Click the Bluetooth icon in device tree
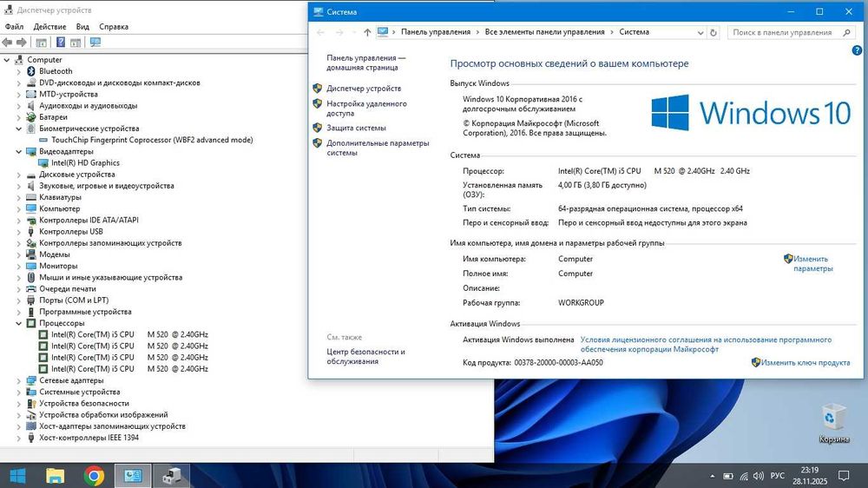Screen dimensions: 868x488 pos(31,71)
